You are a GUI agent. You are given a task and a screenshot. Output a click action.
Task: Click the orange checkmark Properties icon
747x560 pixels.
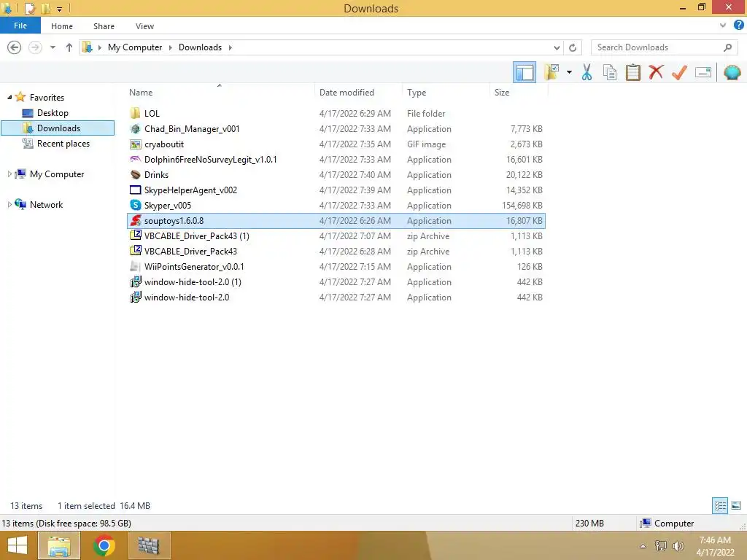coord(679,72)
